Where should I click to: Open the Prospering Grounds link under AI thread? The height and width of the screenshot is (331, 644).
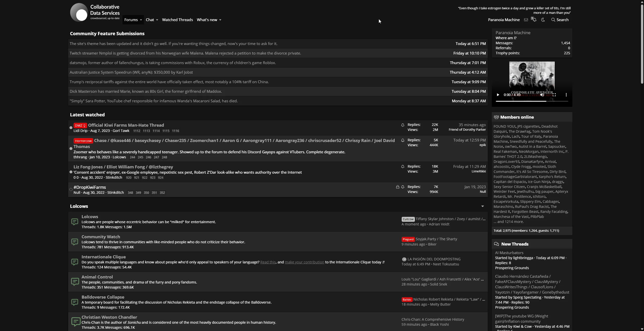coord(512,268)
